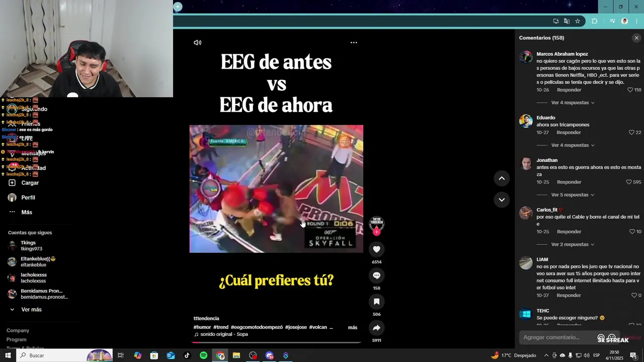Open the Más sidebar menu
Image resolution: width=644 pixels, height=362 pixels.
[x=20, y=212]
